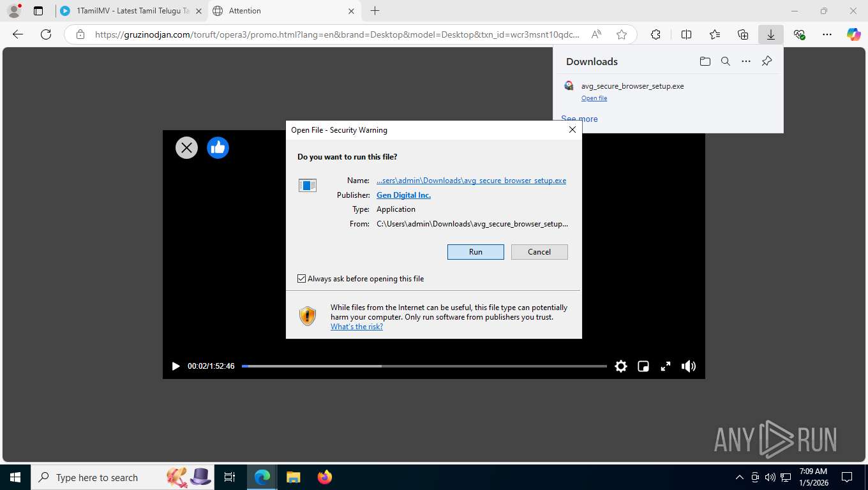
Task: Click See more in Downloads panel
Action: [580, 119]
